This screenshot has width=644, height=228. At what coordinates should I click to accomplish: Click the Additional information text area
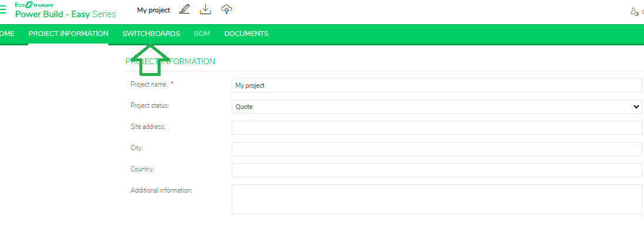436,199
